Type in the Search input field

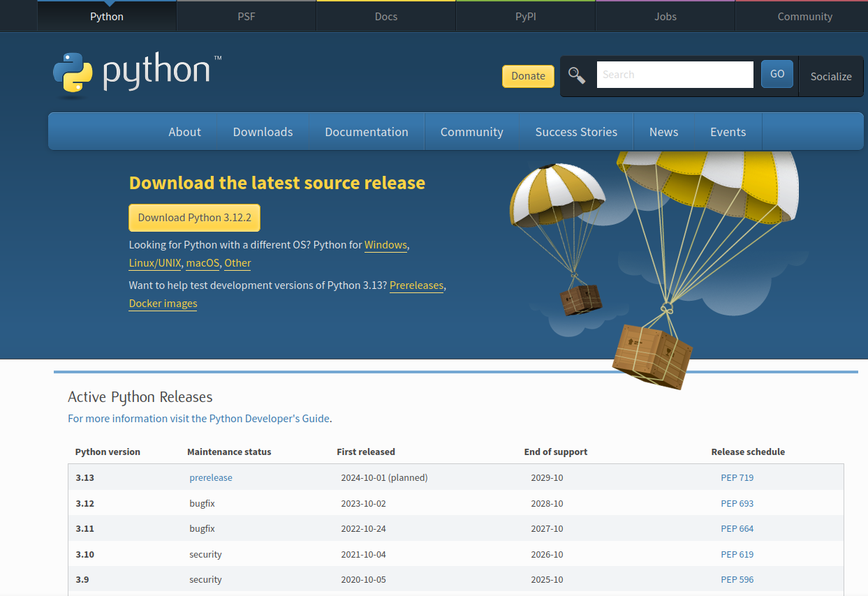tap(675, 75)
